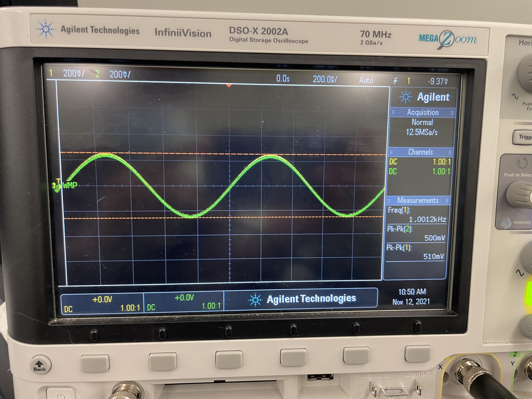Click the InfiniiVision bezel label
Screen dimensions: 532x399
pyautogui.click(x=183, y=33)
